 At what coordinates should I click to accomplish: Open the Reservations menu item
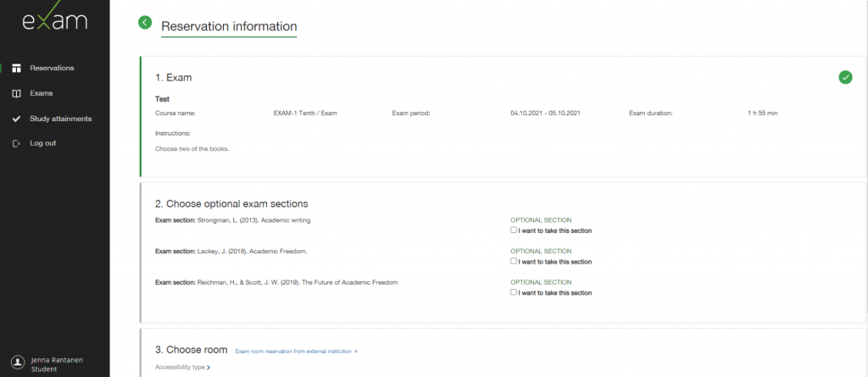[x=52, y=68]
